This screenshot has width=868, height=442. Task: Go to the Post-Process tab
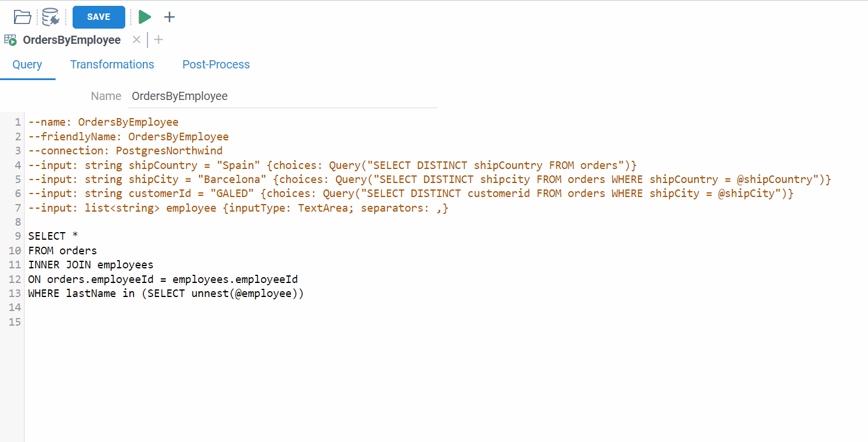coord(216,65)
